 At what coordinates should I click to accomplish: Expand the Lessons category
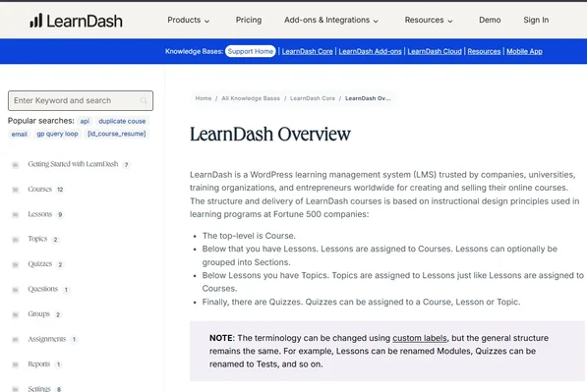click(39, 214)
